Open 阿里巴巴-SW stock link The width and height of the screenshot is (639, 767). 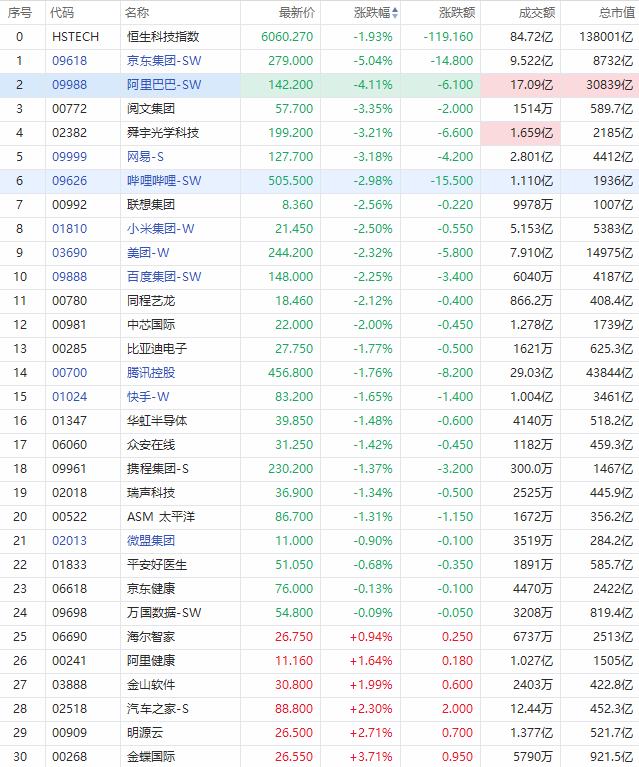point(164,85)
